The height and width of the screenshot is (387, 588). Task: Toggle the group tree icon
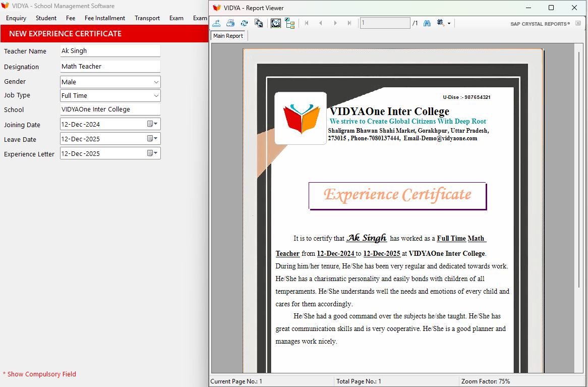click(290, 23)
